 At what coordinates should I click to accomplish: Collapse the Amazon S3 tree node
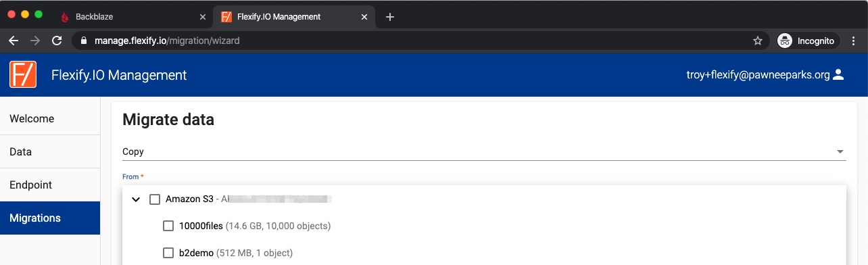click(135, 199)
